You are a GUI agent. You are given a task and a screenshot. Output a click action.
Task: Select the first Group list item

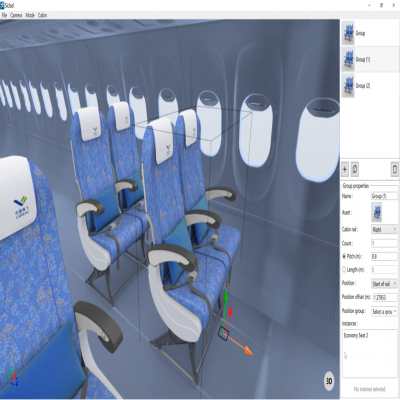[369, 33]
